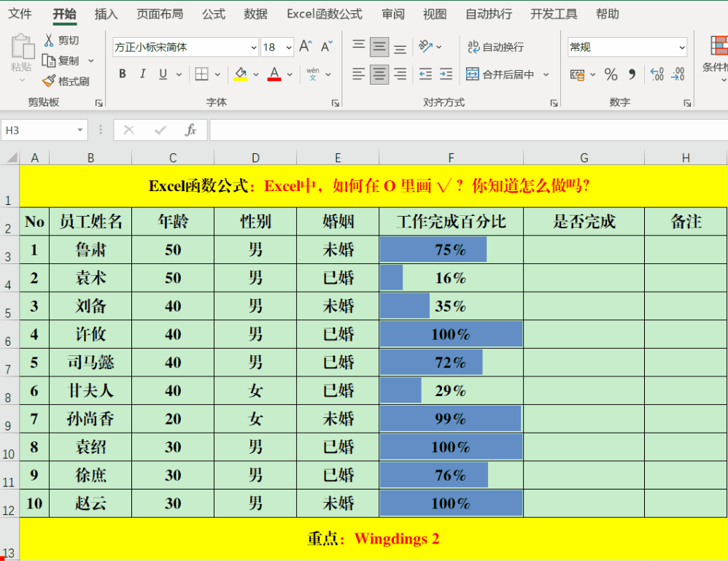Toggle align text left

(358, 74)
